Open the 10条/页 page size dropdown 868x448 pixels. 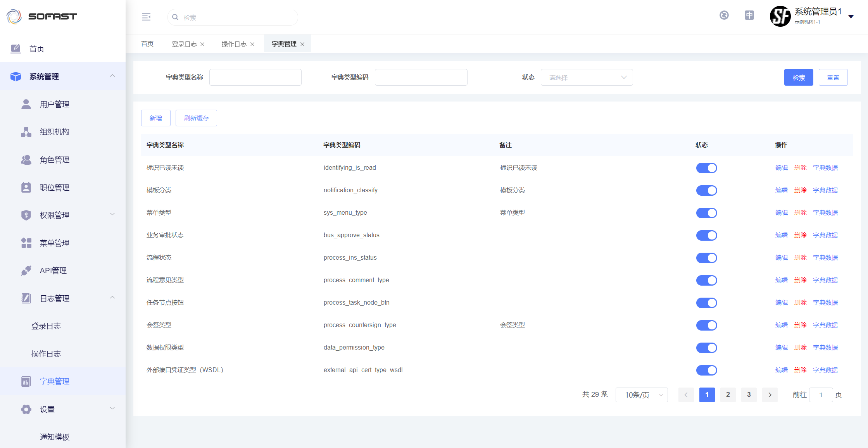[x=642, y=395]
